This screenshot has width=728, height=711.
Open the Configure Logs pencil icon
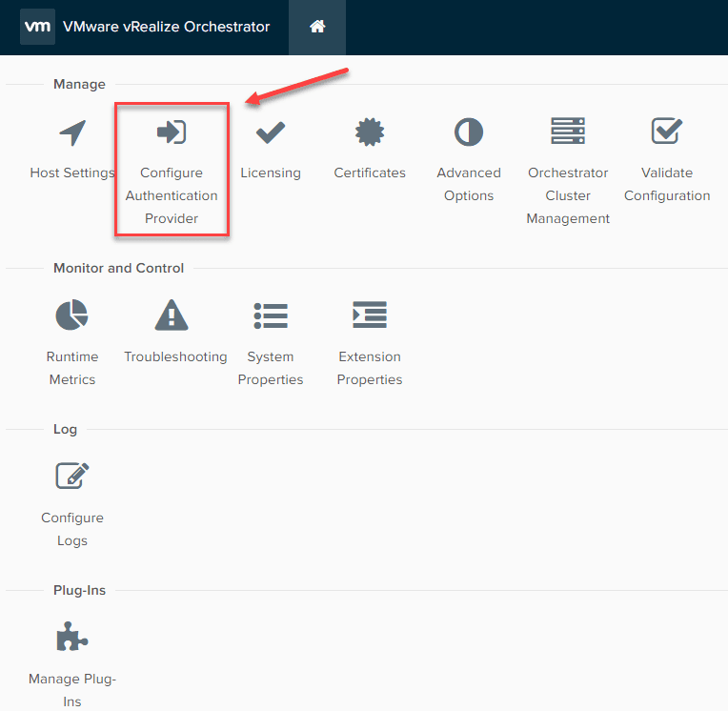point(72,476)
